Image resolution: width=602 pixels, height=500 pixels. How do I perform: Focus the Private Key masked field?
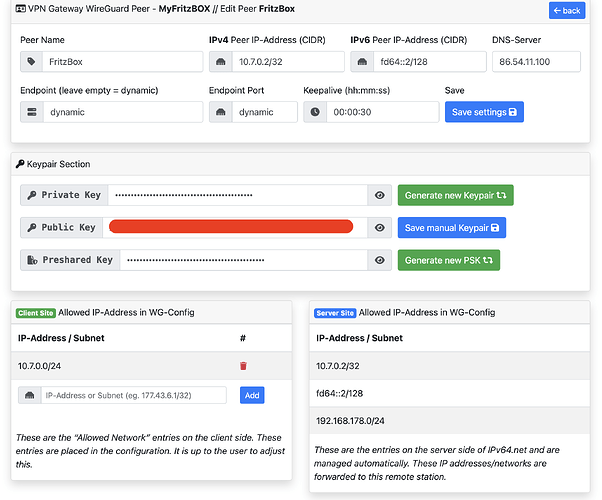pos(238,195)
